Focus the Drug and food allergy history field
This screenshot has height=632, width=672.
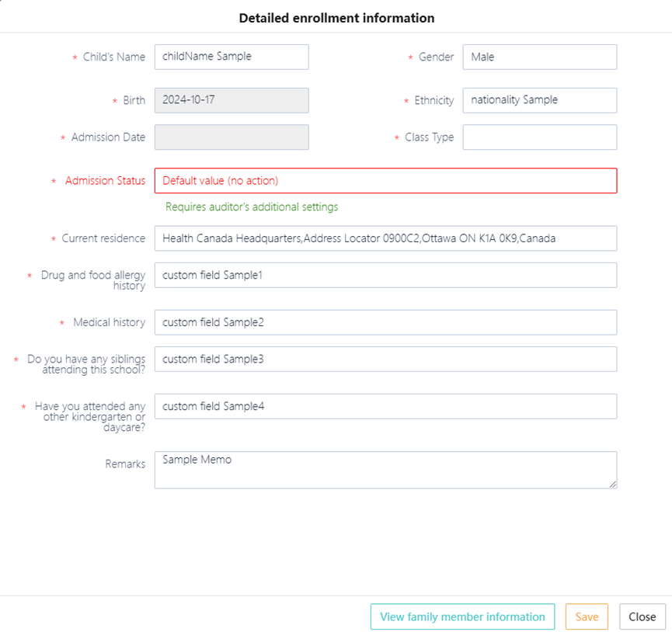click(385, 275)
